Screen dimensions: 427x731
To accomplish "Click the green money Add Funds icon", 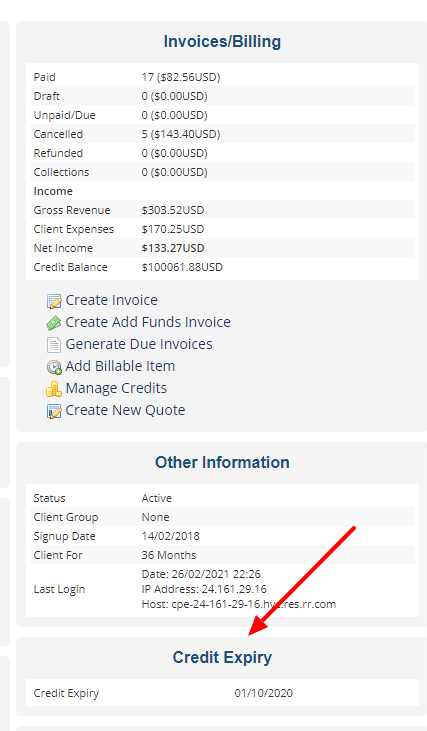I will click(54, 323).
